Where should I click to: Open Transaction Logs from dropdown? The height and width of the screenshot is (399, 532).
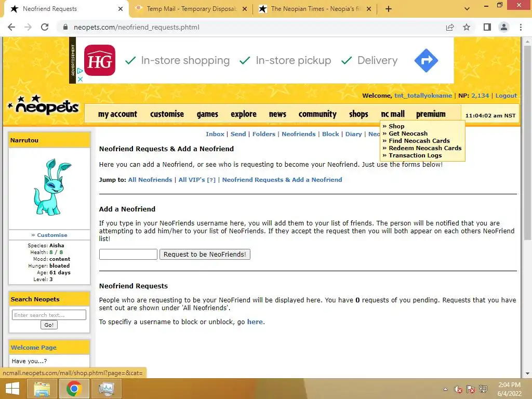[415, 155]
